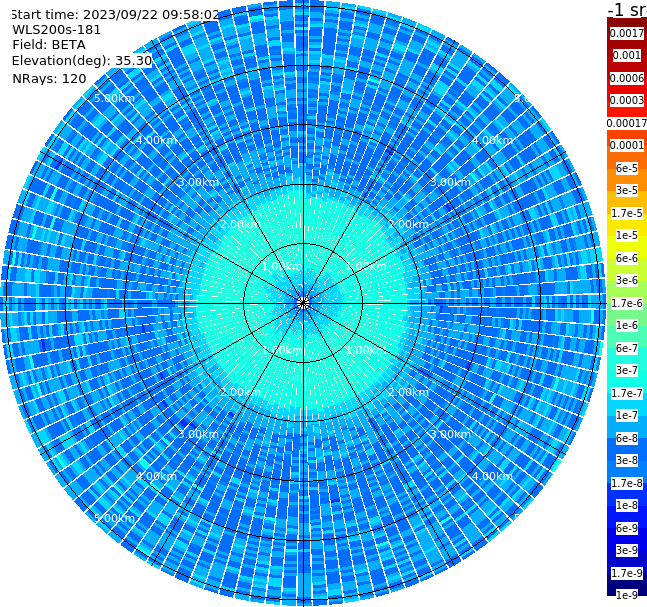Select the 6e-9 colorbar label

click(x=627, y=528)
